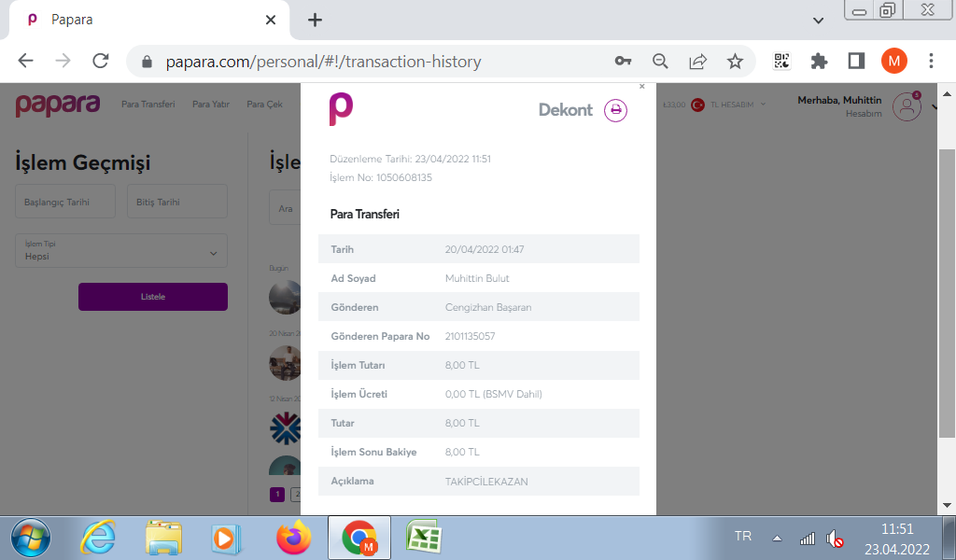
Task: Click the Turkish flag currency icon
Action: click(697, 105)
